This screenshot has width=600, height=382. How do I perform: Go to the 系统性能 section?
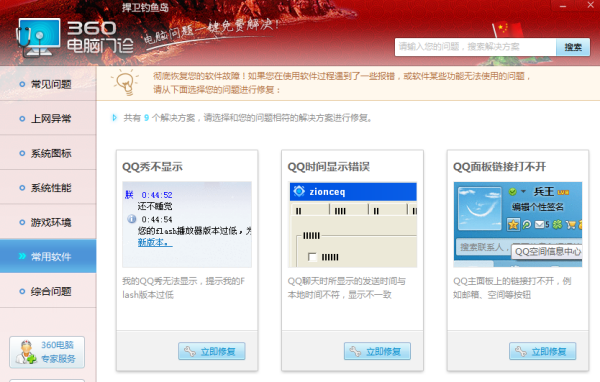click(x=48, y=188)
